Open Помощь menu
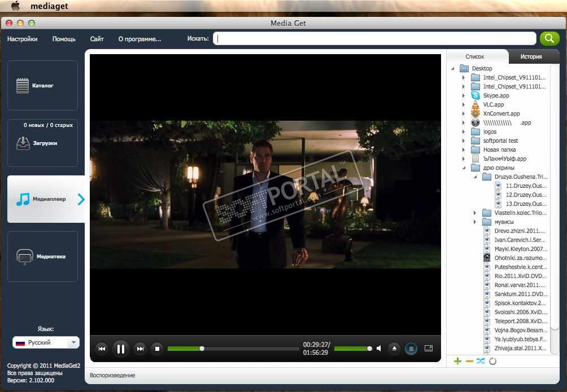The image size is (567, 392). [64, 39]
